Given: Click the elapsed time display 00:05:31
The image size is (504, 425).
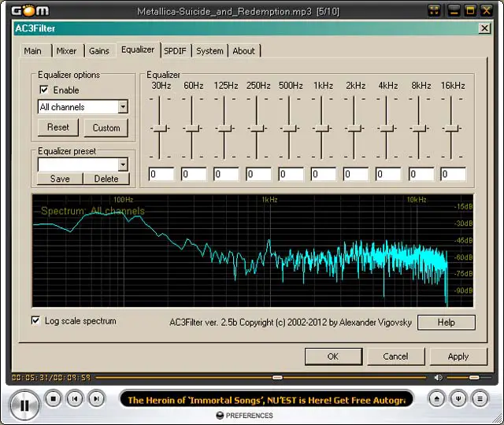Looking at the screenshot, I should click(x=30, y=378).
